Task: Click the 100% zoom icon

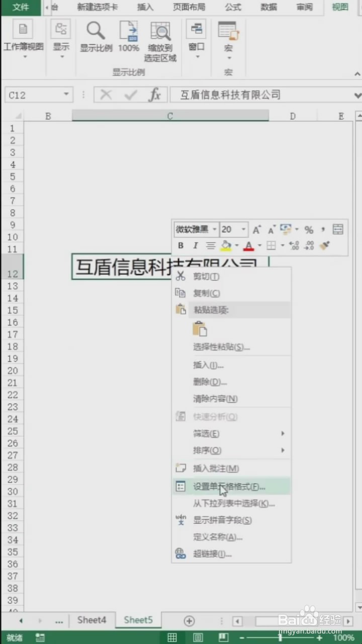Action: (129, 31)
